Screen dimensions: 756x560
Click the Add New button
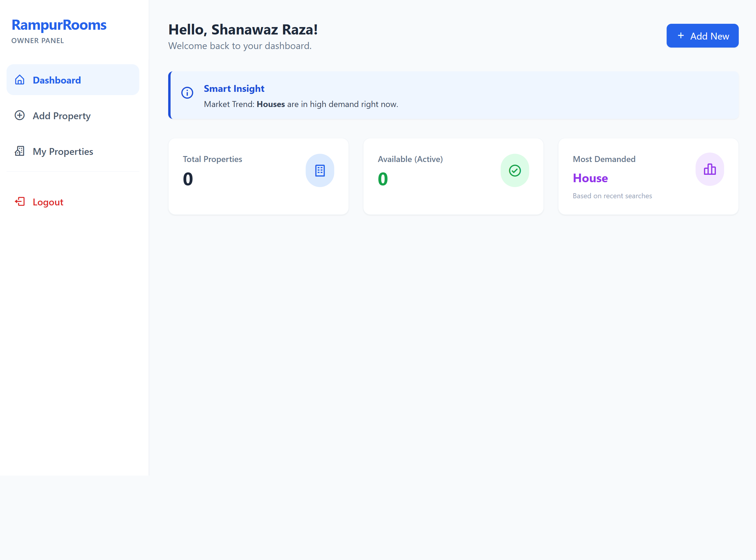[703, 36]
